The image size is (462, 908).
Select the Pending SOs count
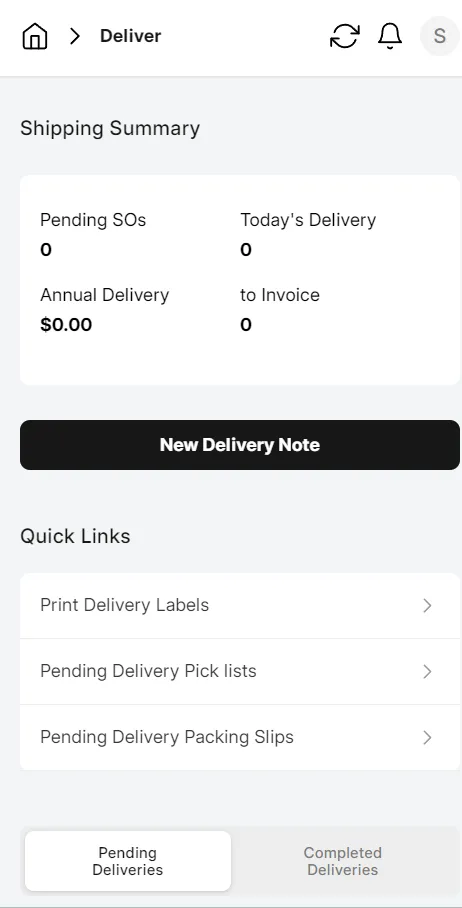pyautogui.click(x=46, y=250)
